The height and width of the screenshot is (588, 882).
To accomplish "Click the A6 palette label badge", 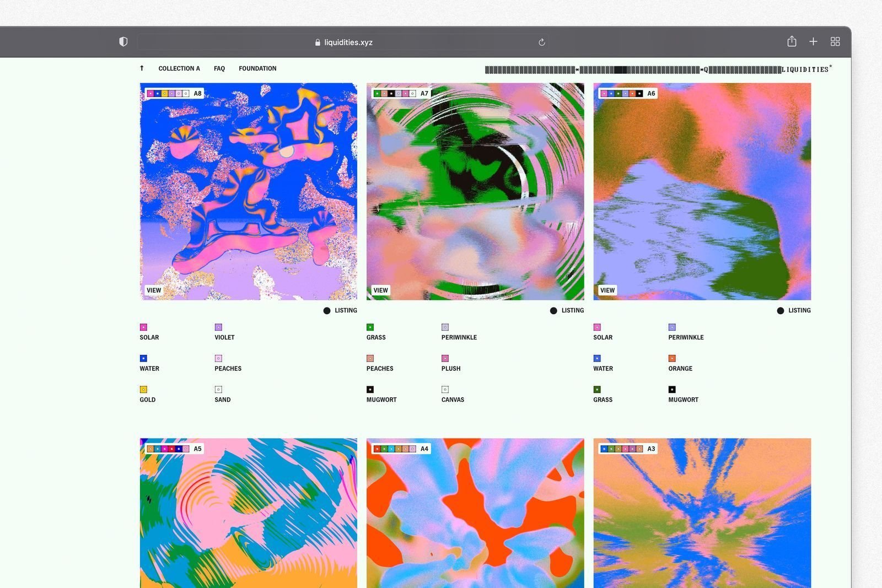I will point(628,94).
